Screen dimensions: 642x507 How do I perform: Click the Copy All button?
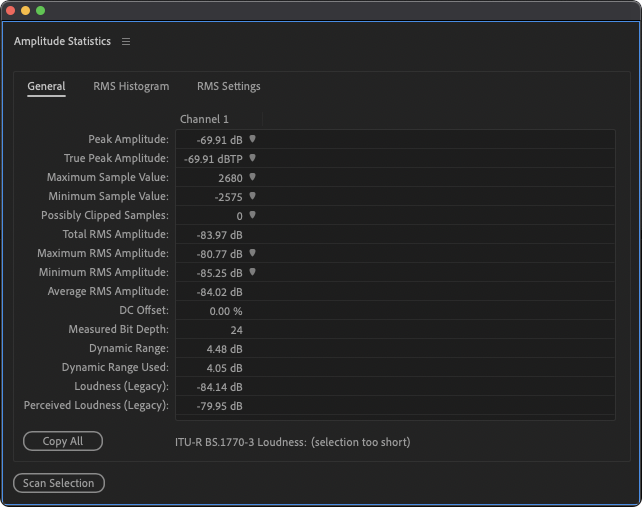point(63,441)
